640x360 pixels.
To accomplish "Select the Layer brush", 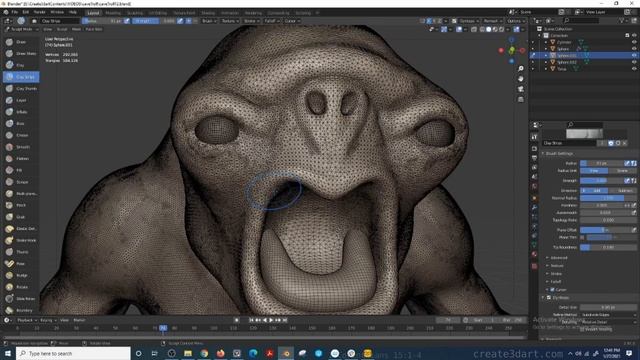I will tap(21, 100).
